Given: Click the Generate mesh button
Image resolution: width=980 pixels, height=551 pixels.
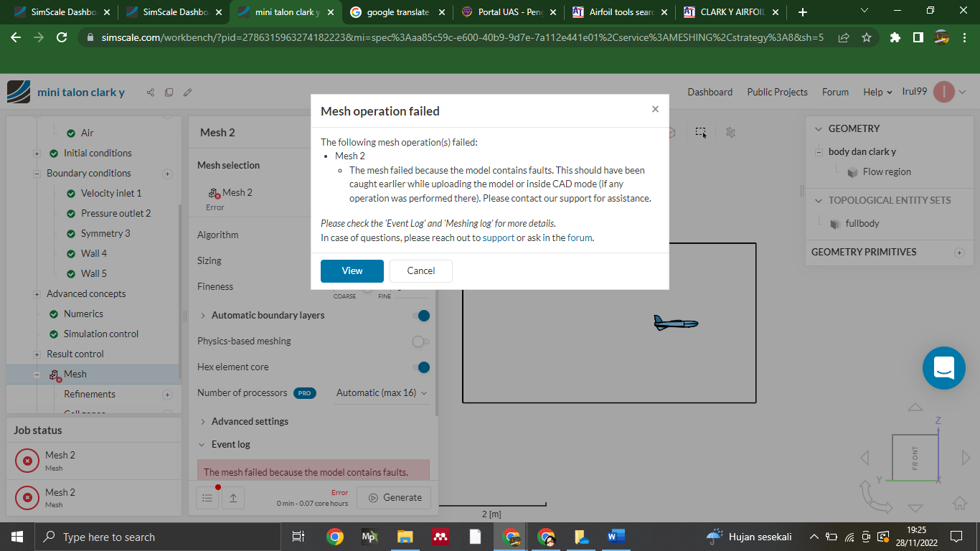Looking at the screenshot, I should pos(394,498).
